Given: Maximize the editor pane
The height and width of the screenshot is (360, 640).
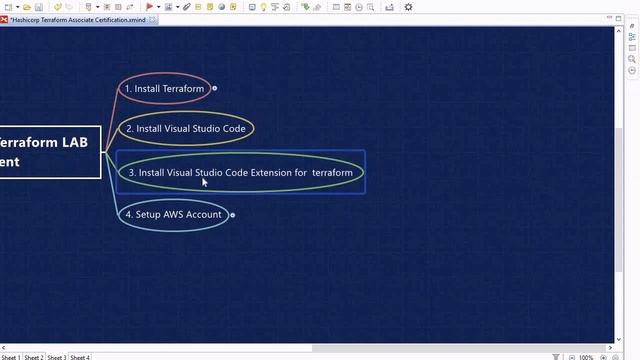Looking at the screenshot, I should 619,18.
